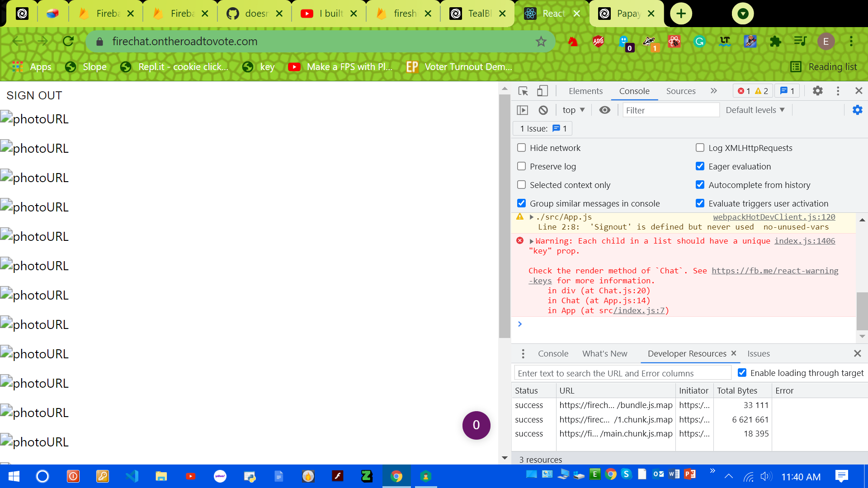Enable Log XMLHttpRequests checkbox
The height and width of the screenshot is (488, 868).
point(700,148)
